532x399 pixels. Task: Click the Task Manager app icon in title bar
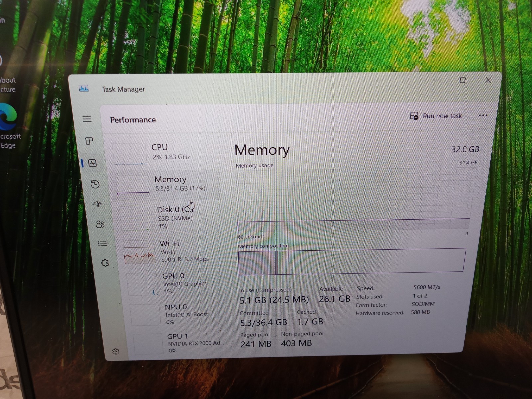[84, 88]
